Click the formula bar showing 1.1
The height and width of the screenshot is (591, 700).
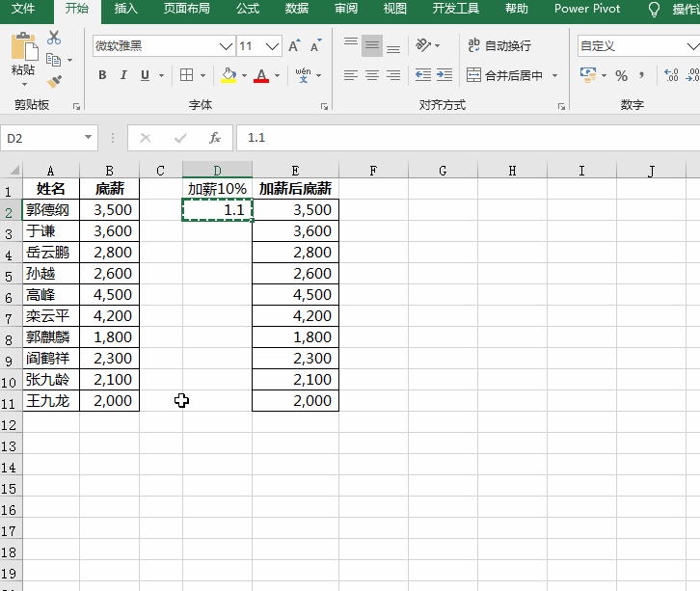click(468, 138)
